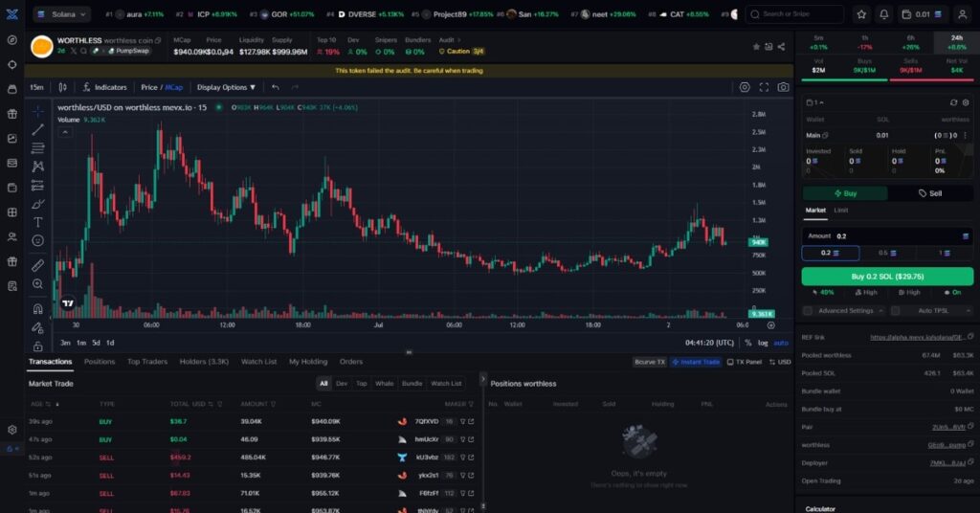Expand Advanced Settings options
Viewport: 980px width, 513px height.
click(880, 310)
